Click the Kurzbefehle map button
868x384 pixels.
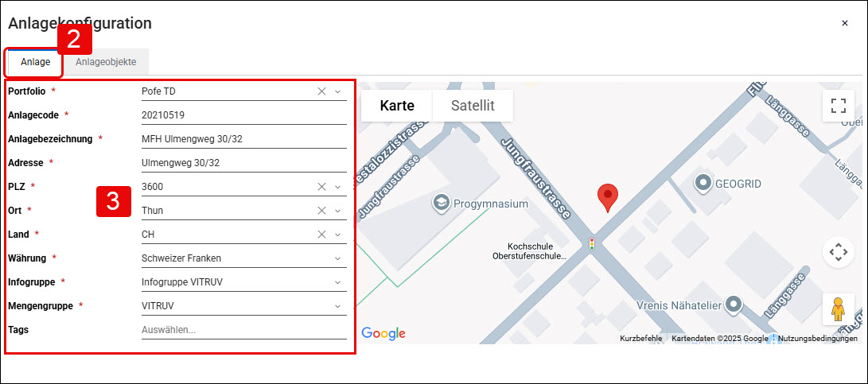tap(640, 338)
